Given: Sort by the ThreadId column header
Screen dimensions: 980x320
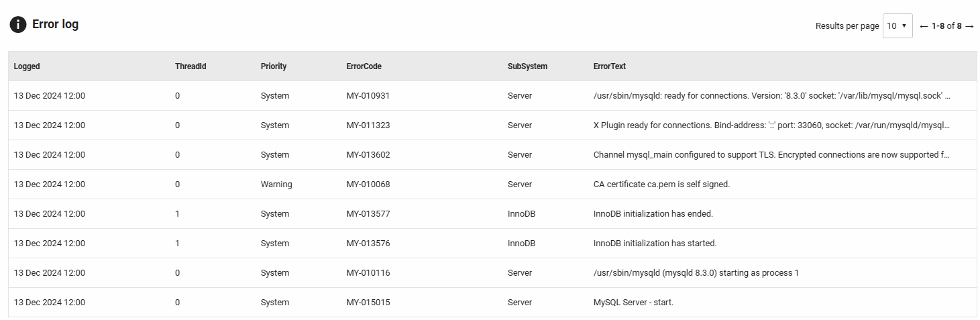Looking at the screenshot, I should [x=190, y=66].
